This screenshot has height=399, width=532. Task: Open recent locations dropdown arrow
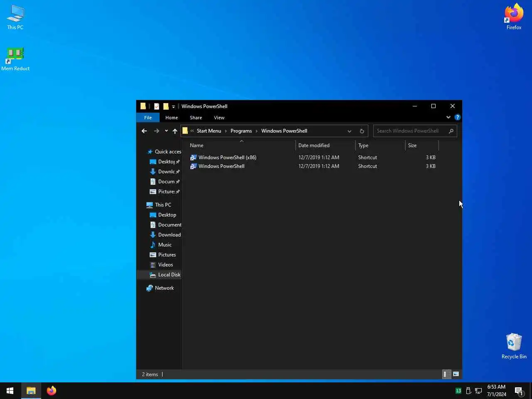pyautogui.click(x=166, y=131)
